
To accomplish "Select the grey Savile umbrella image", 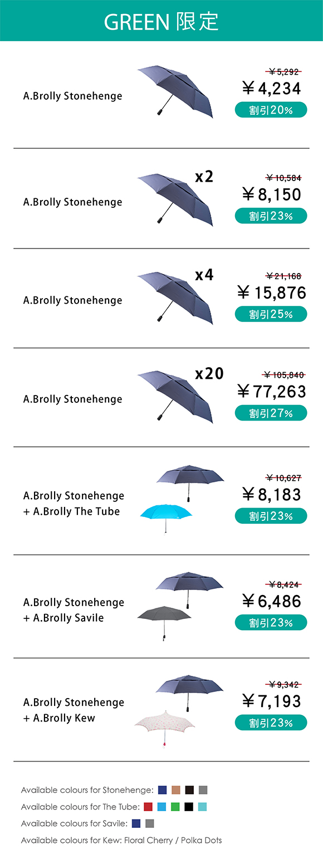I will pos(164,622).
